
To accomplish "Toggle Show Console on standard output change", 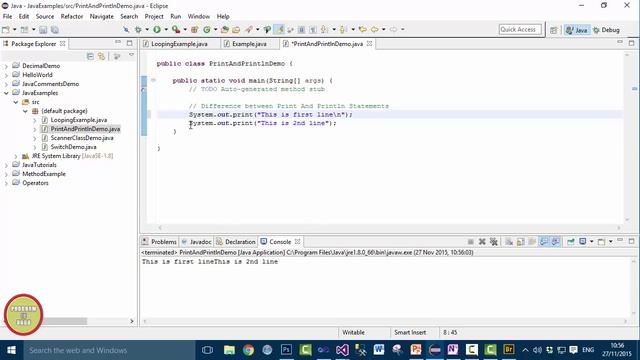I will pos(544,242).
